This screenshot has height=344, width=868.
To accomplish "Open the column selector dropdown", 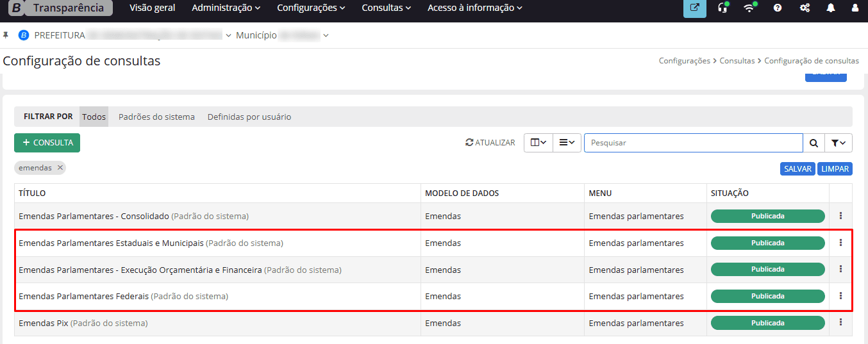I will tap(538, 143).
